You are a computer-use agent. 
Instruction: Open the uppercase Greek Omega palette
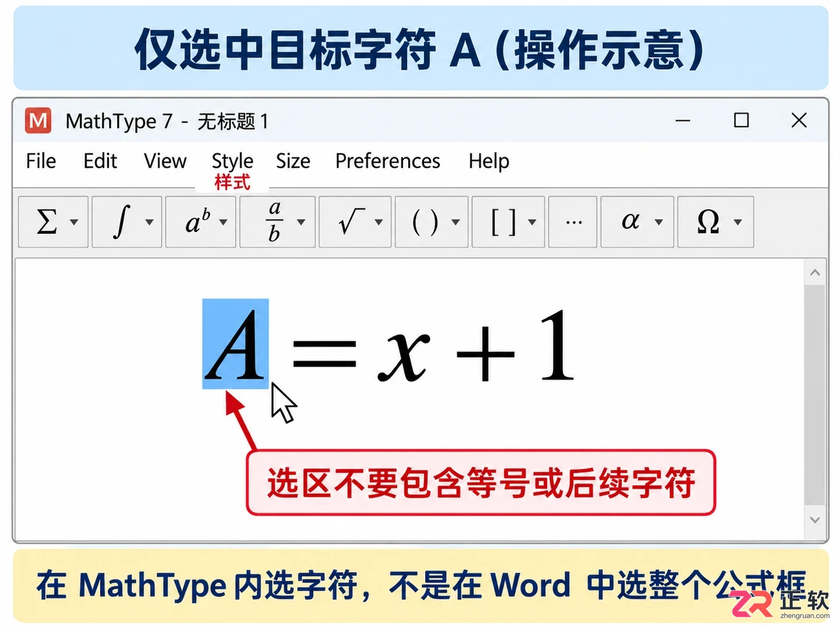(716, 222)
